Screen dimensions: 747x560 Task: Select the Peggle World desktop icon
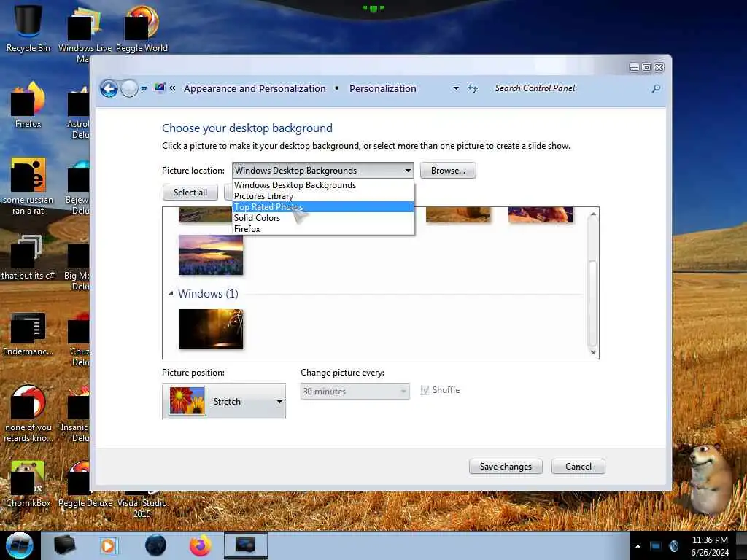142,28
